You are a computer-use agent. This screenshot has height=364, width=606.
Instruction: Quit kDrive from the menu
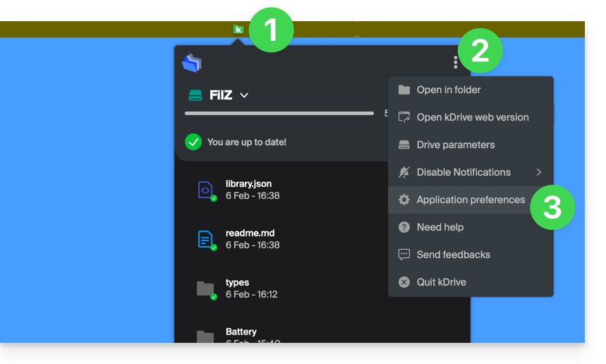tap(441, 282)
